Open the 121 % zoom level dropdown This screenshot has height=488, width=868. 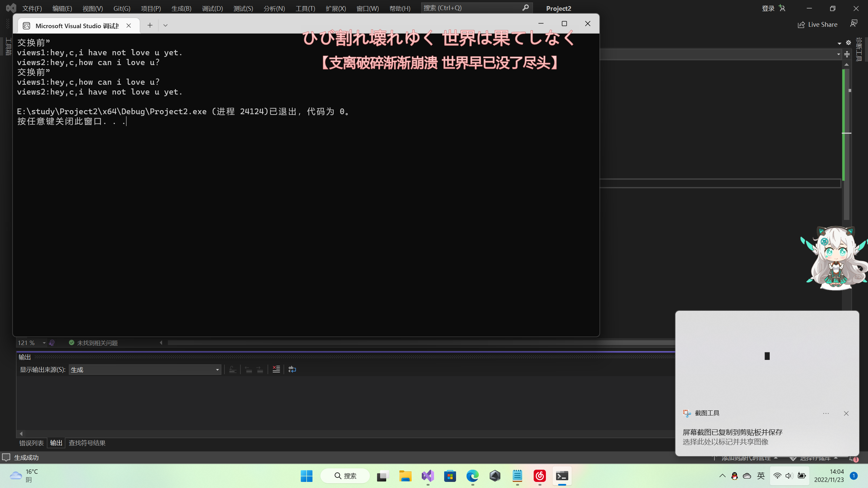click(44, 343)
